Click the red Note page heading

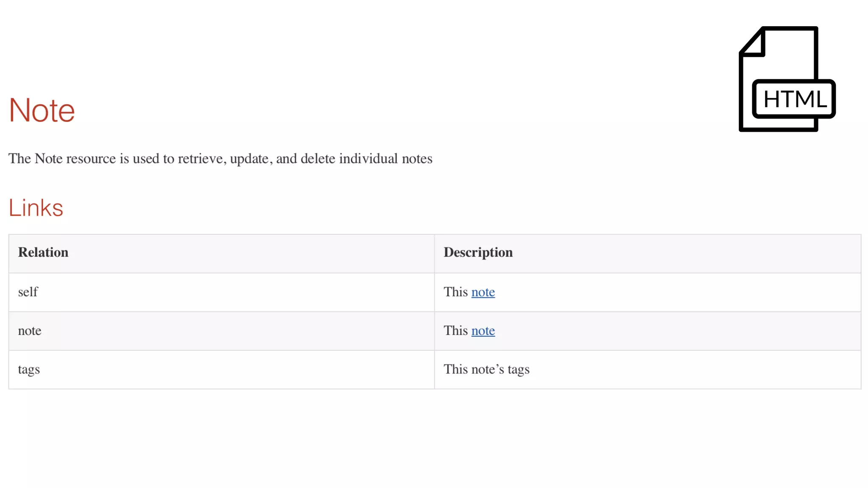pos(42,111)
